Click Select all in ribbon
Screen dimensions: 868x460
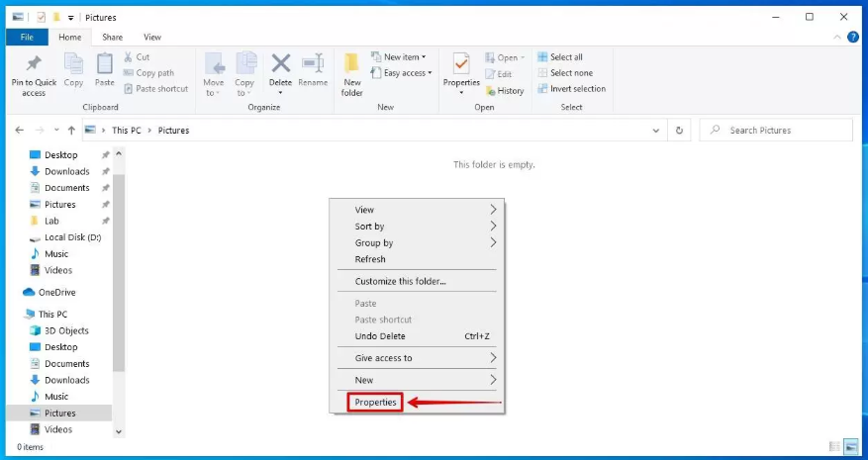559,57
